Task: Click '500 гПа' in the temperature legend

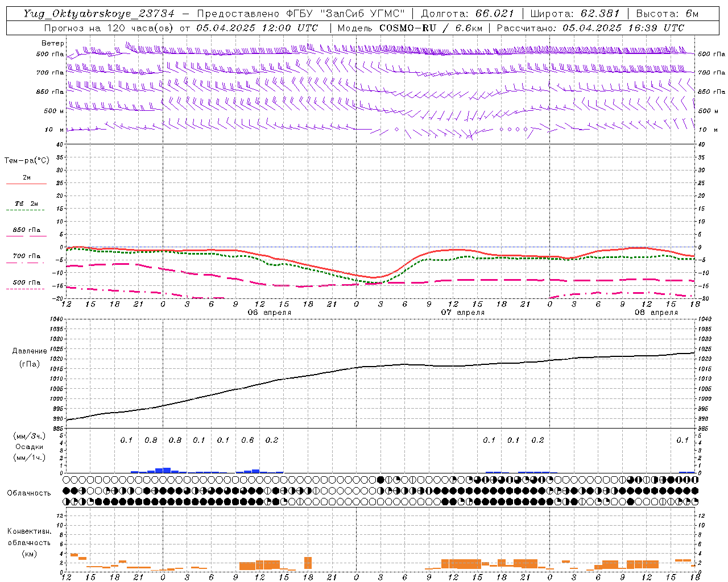Action: coord(26,282)
